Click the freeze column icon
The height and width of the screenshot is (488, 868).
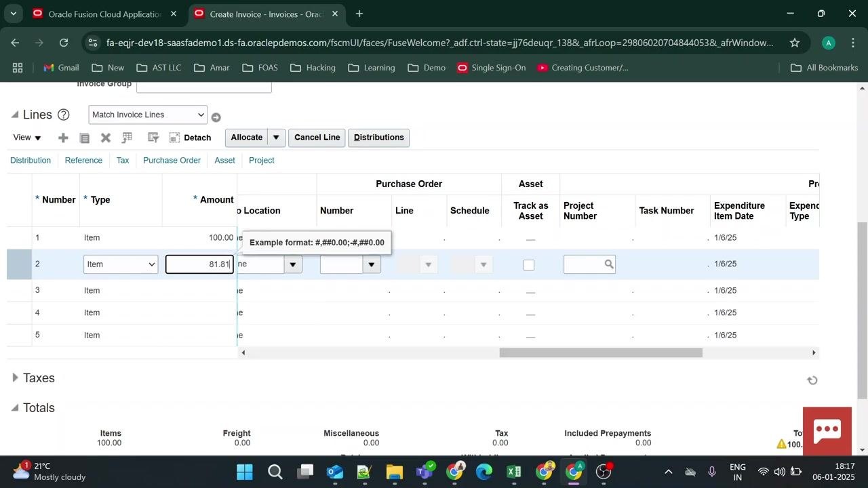coord(127,138)
